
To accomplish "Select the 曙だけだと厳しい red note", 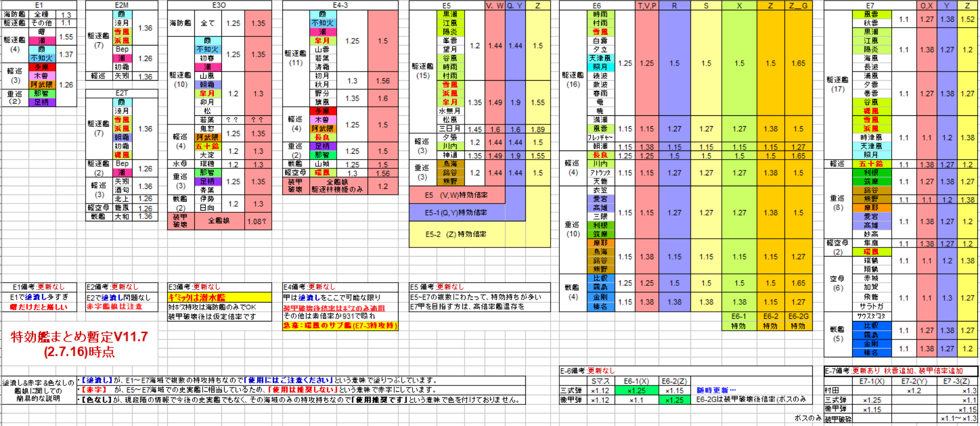I will [39, 307].
